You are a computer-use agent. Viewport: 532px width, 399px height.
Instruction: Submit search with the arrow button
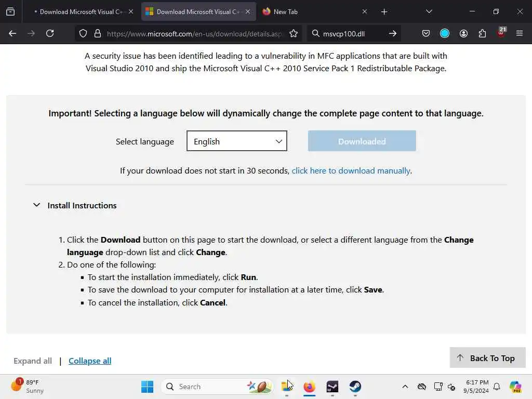click(x=393, y=33)
